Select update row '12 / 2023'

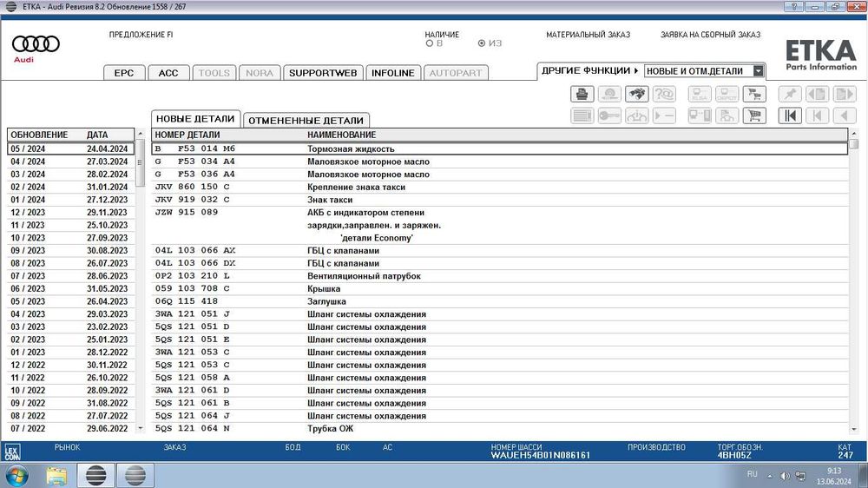(71, 213)
